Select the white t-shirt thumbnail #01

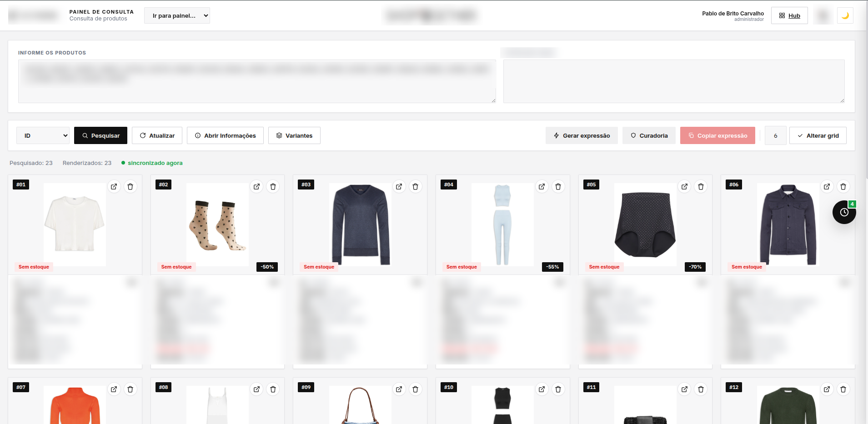75,224
